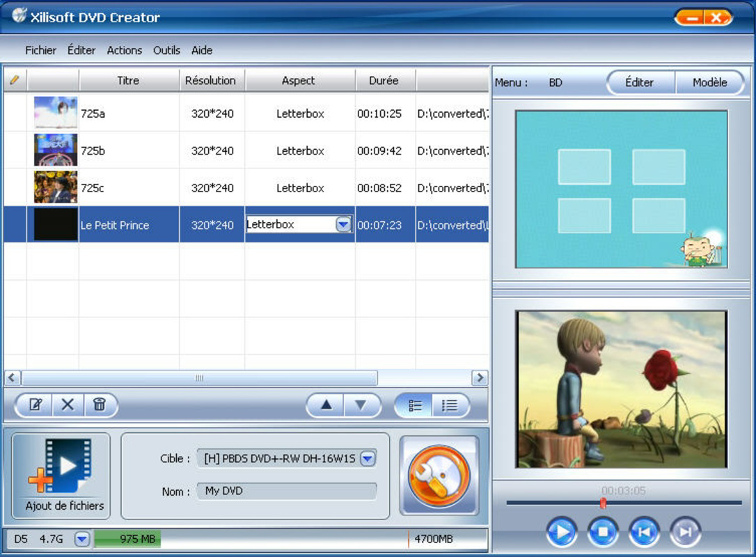The width and height of the screenshot is (756, 557).
Task: Select the Le Petit Prince black thumbnail
Action: tap(56, 224)
